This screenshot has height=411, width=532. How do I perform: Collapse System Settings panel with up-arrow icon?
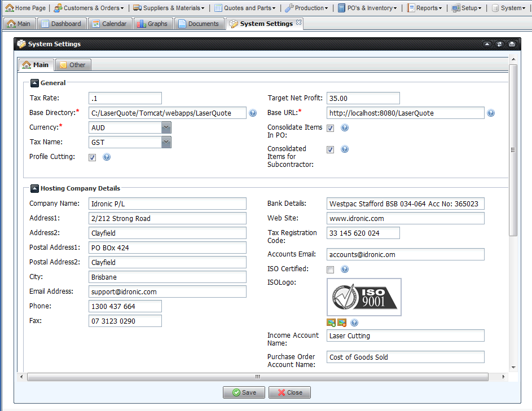coord(487,44)
